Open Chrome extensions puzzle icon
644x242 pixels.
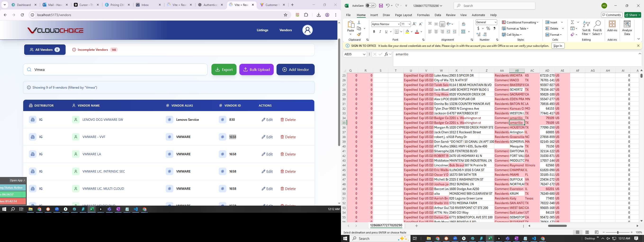tap(306, 15)
